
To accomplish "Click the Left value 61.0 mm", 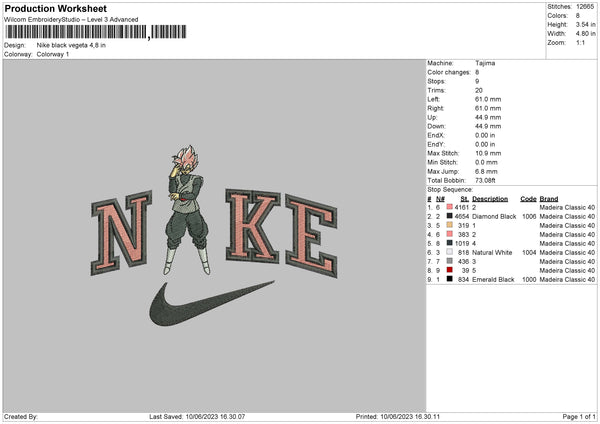I will pos(488,99).
